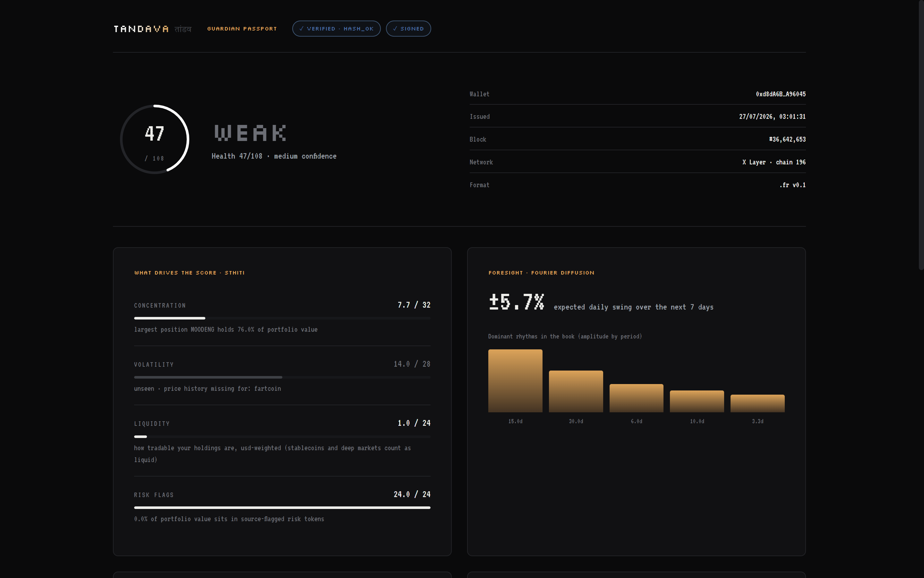Screen dimensions: 924x578
Task: Click the Liquidity label
Action: tap(151, 424)
